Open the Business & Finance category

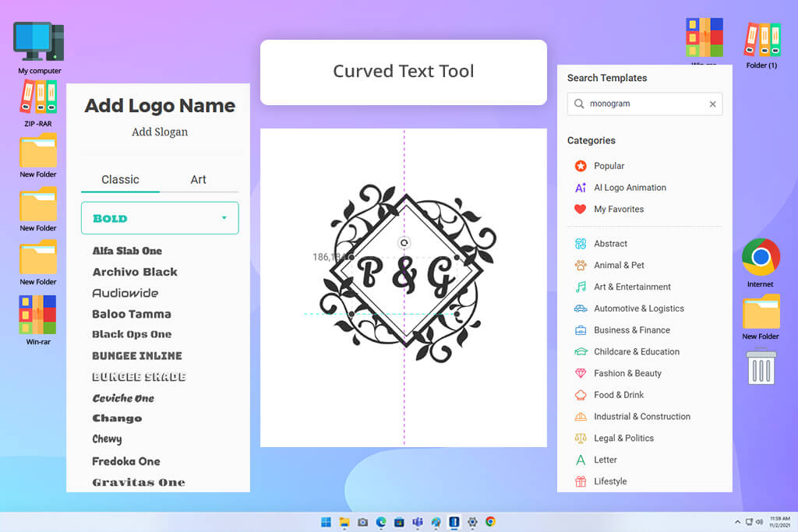point(622,330)
